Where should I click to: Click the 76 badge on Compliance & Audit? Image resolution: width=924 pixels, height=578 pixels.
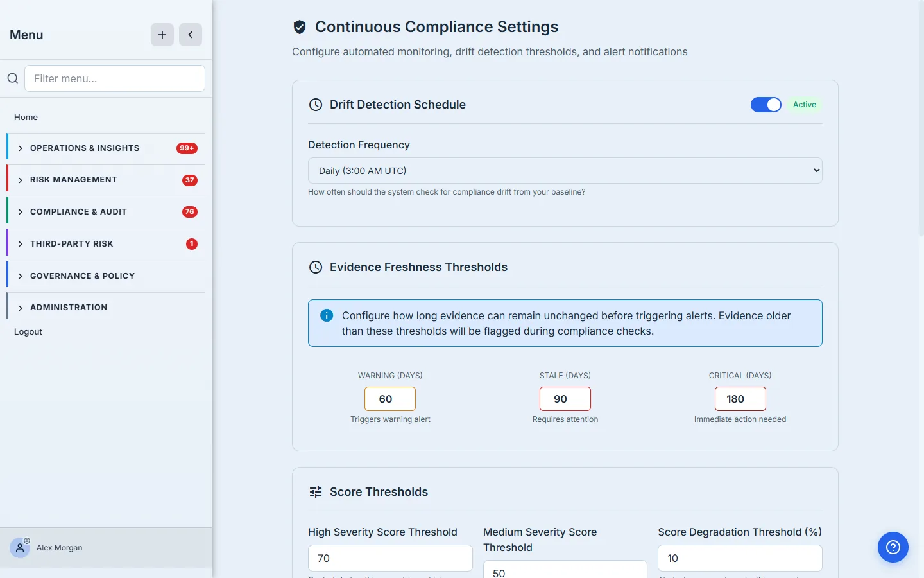click(x=190, y=212)
